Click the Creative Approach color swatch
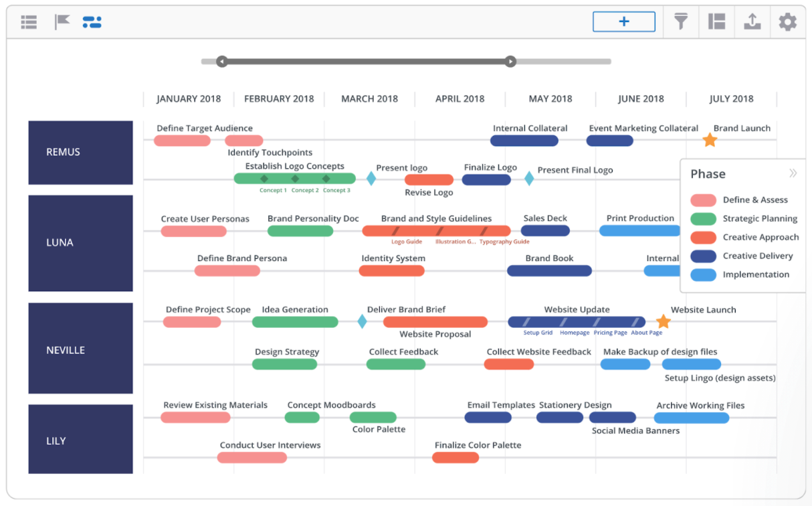The height and width of the screenshot is (506, 812). 703,237
